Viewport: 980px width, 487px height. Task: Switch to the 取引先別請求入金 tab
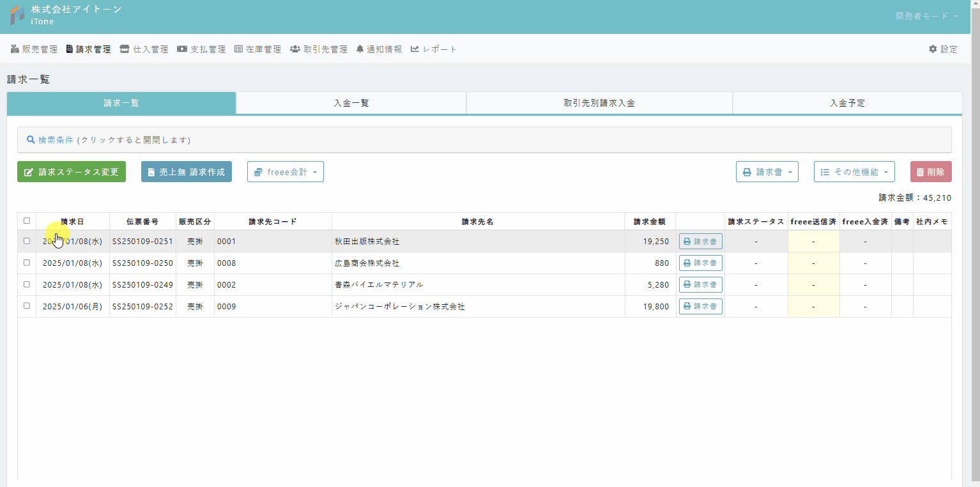coord(599,103)
